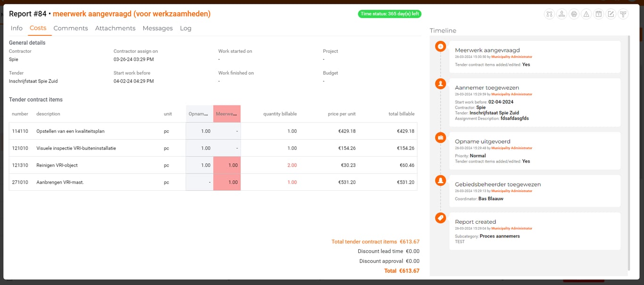The height and width of the screenshot is (285, 644).
Task: Click Meerwerk aangevraagd timeline marker icon
Action: pos(440,46)
